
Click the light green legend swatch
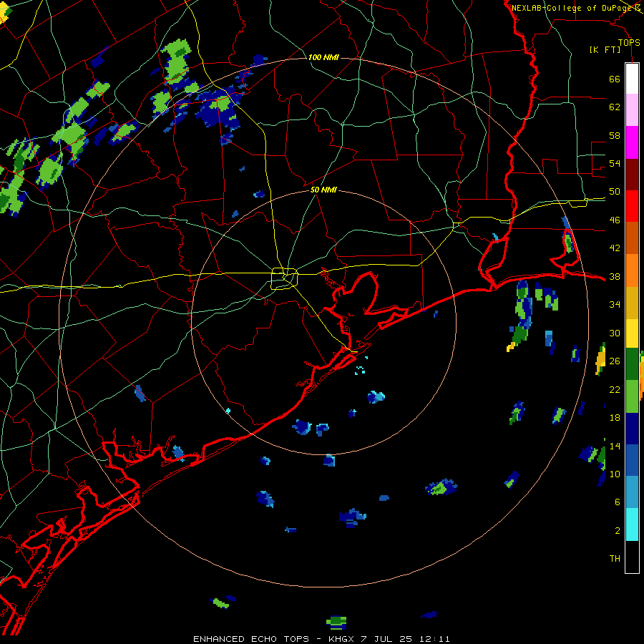tap(632, 396)
